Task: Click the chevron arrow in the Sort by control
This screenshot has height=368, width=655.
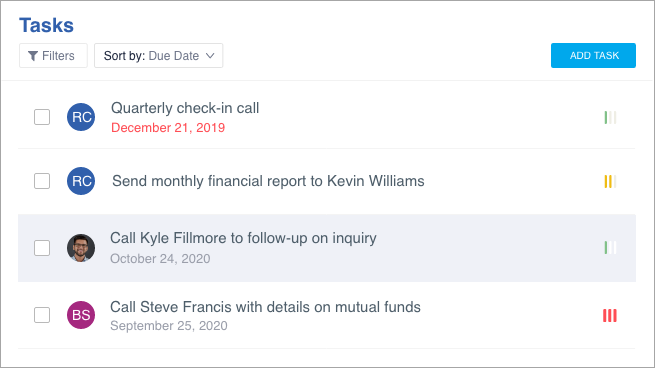Action: coord(210,56)
